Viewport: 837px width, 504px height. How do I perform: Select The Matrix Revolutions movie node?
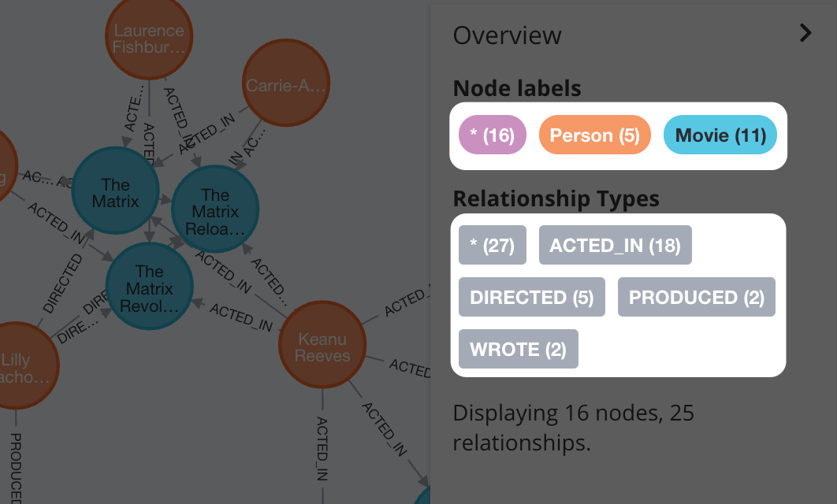point(150,287)
